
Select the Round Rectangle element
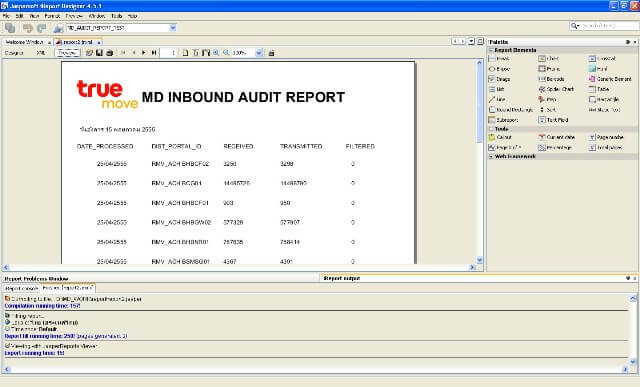click(511, 110)
